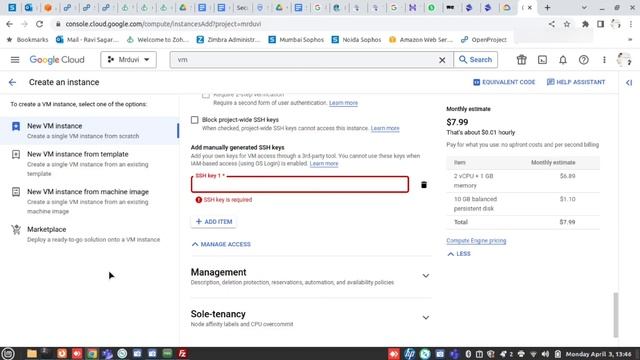Click the Google Cloud logo
Screen dimensions: 640x360
tap(57, 60)
